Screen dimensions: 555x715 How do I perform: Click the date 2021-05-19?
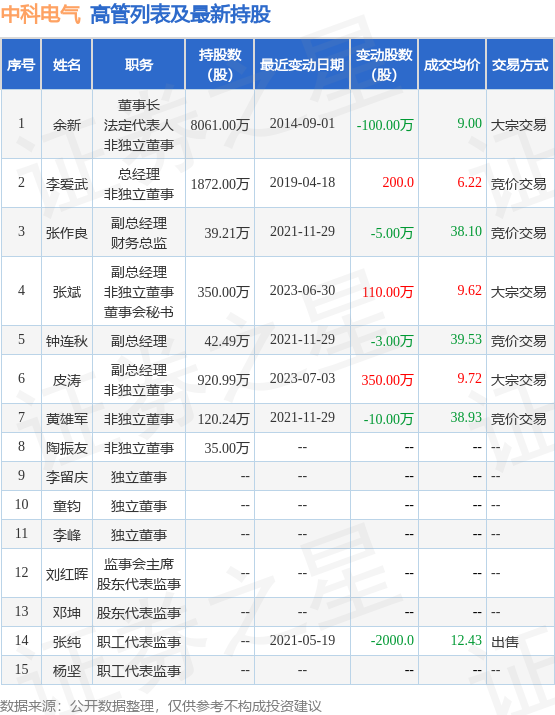pos(302,640)
